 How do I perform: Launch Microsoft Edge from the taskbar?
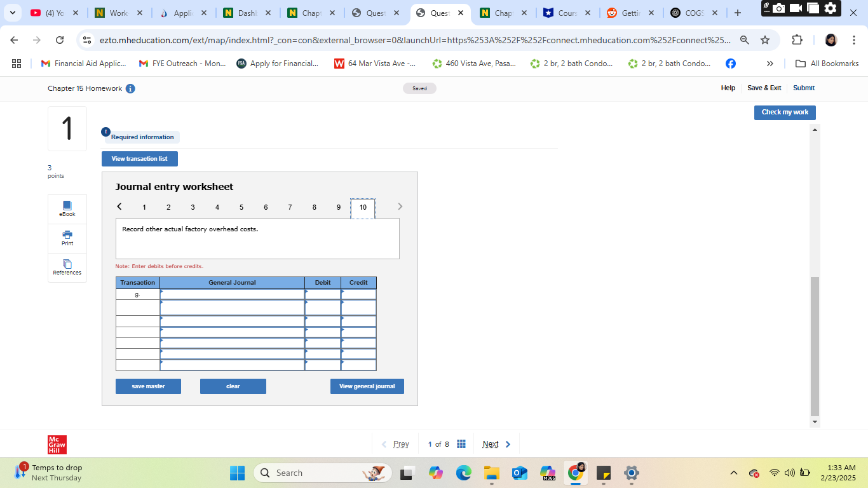pyautogui.click(x=464, y=473)
